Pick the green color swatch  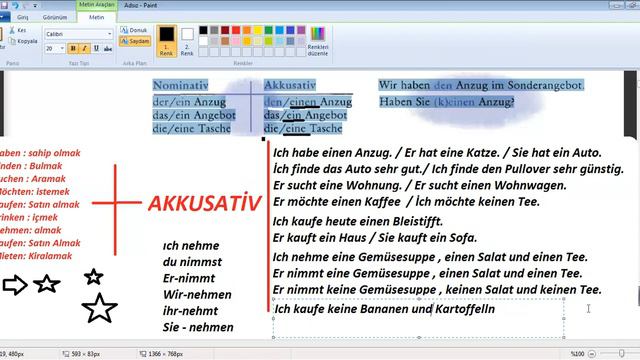point(269,30)
